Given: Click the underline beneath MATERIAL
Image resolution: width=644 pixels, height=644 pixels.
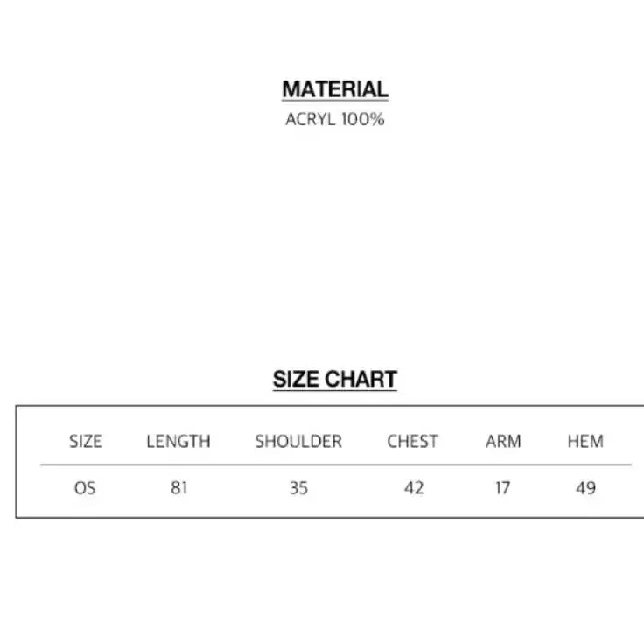Looking at the screenshot, I should [x=335, y=100].
